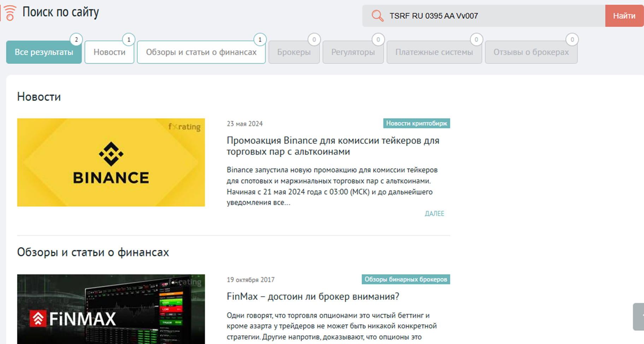Click the Новости section heading
This screenshot has height=344, width=644.
[39, 97]
